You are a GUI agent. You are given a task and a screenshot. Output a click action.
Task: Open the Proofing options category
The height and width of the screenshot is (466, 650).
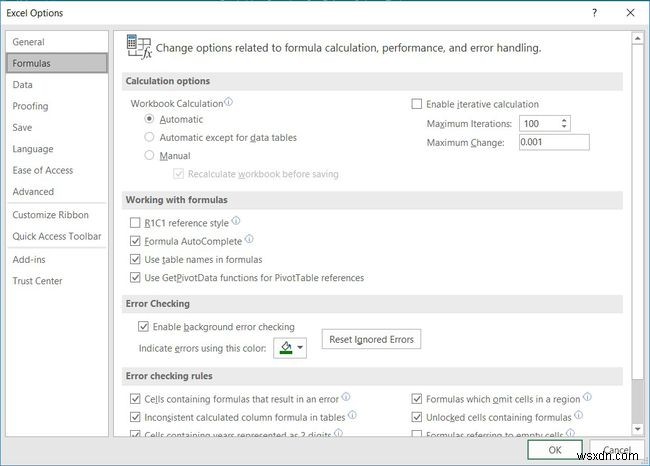(x=30, y=106)
